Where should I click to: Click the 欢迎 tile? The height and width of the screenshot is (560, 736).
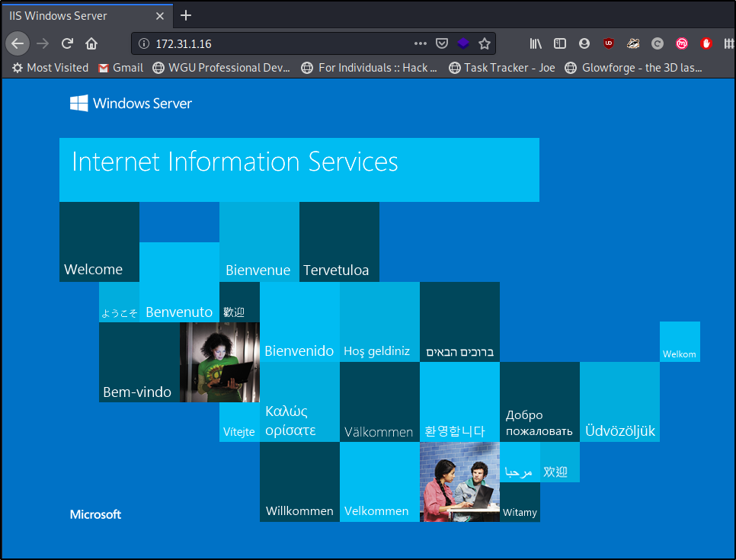point(559,462)
